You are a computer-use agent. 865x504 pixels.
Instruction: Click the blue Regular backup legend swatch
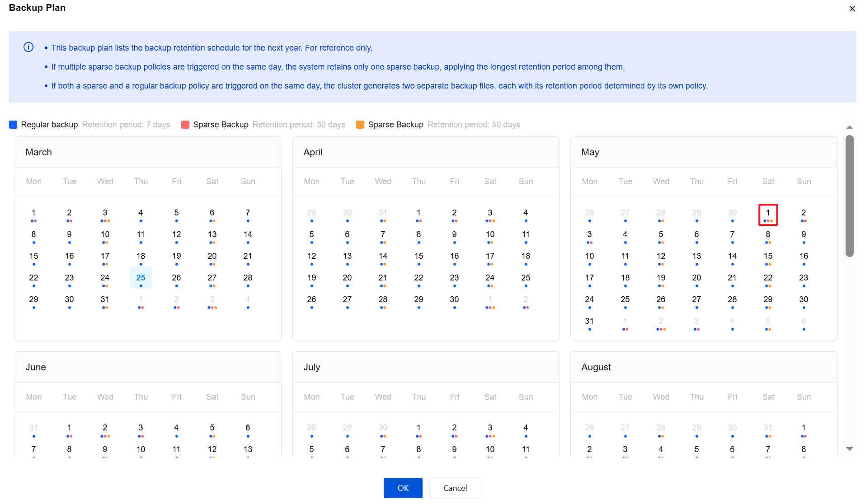(13, 125)
